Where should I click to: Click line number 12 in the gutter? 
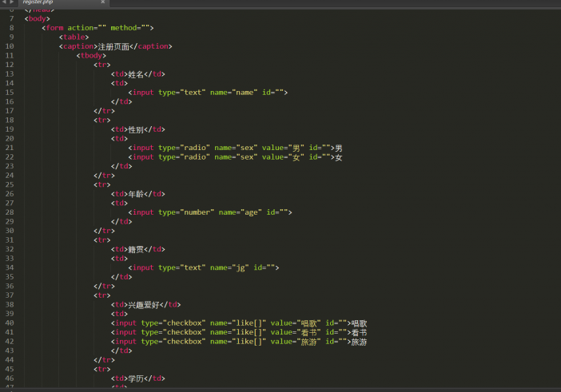tap(10, 65)
